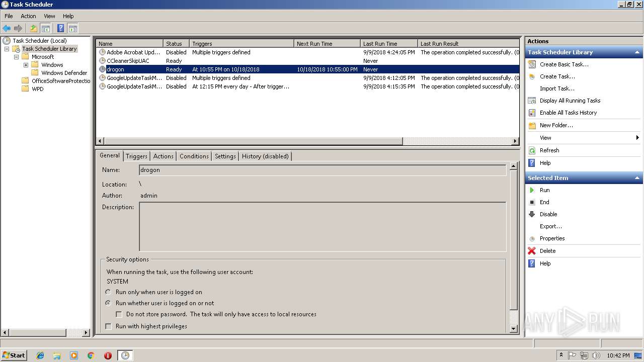
Task: Switch to the Actions tab
Action: click(x=163, y=156)
